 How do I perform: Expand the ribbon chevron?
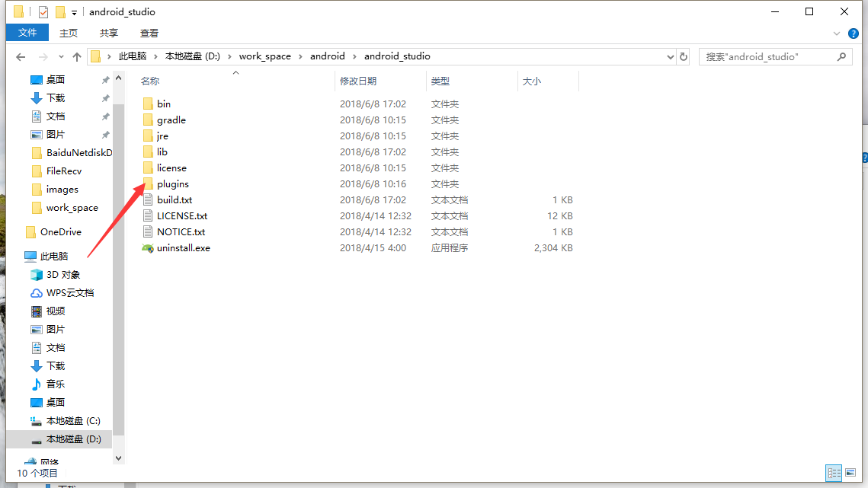[x=837, y=33]
